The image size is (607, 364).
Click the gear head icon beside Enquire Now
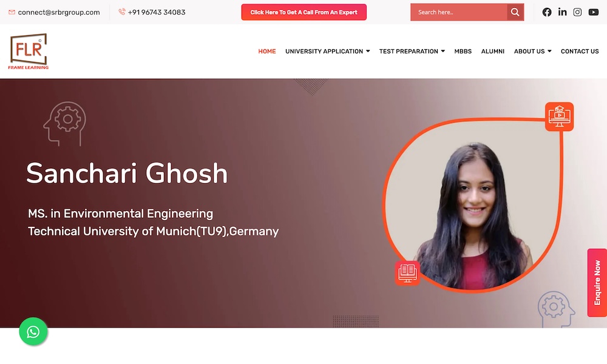click(x=556, y=309)
